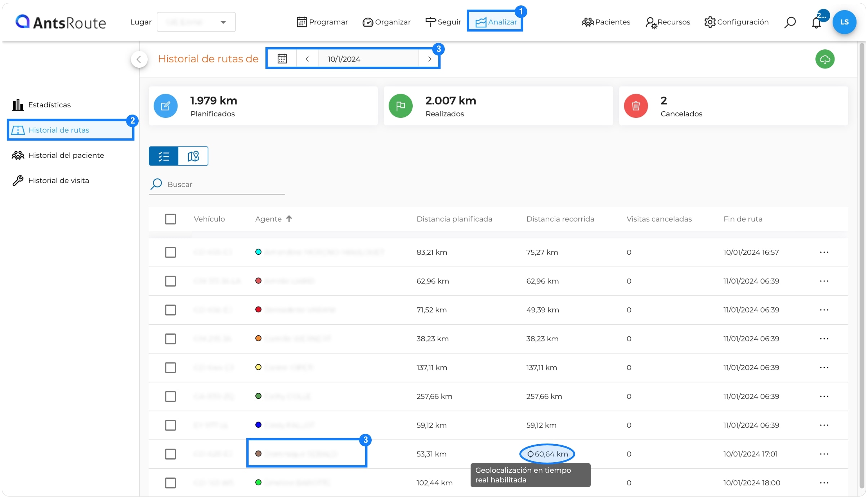This screenshot has width=868, height=499.
Task: Click the Buscar magnifier icon
Action: (x=156, y=184)
